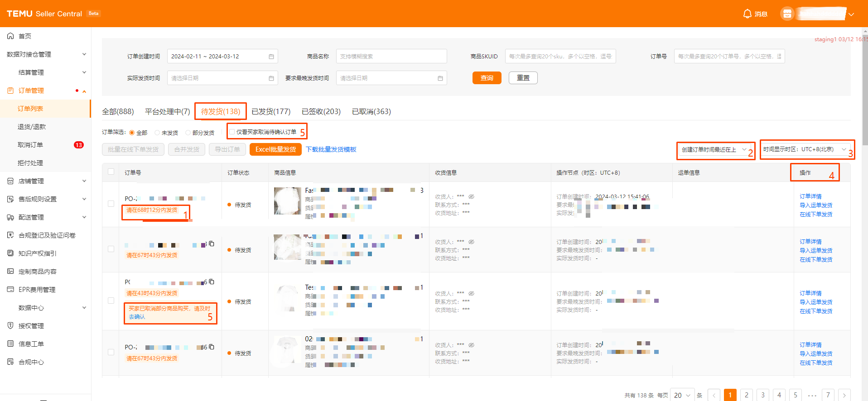Click the home icon in the sidebar
This screenshot has height=401, width=868.
click(10, 36)
